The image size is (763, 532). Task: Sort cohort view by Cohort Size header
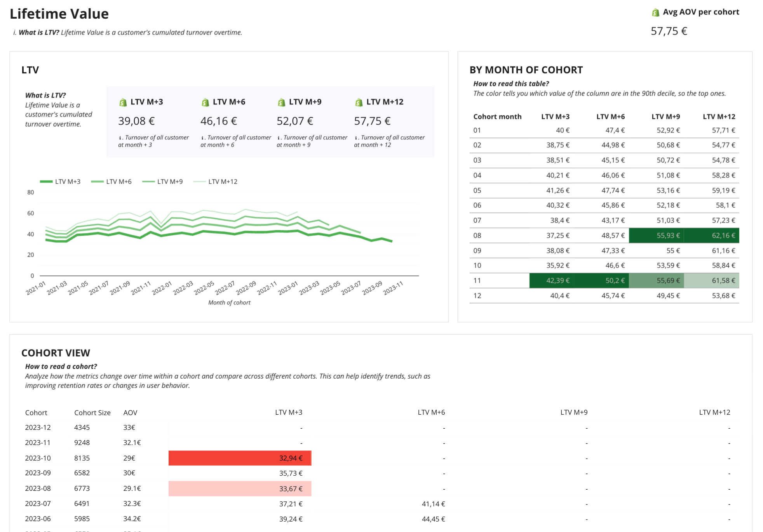(92, 412)
